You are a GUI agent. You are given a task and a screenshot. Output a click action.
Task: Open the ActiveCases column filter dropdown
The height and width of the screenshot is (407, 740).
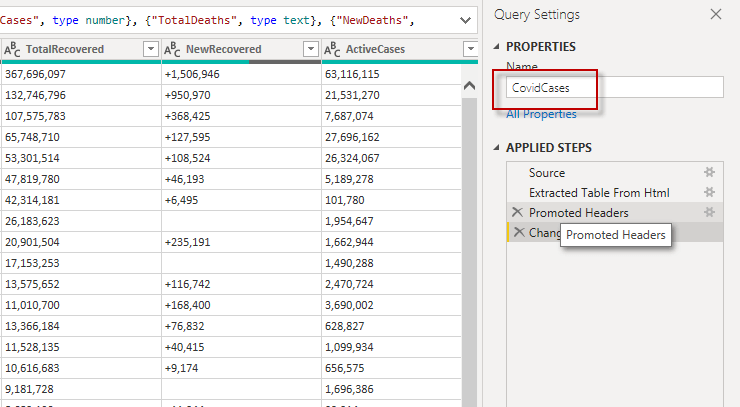pyautogui.click(x=471, y=49)
